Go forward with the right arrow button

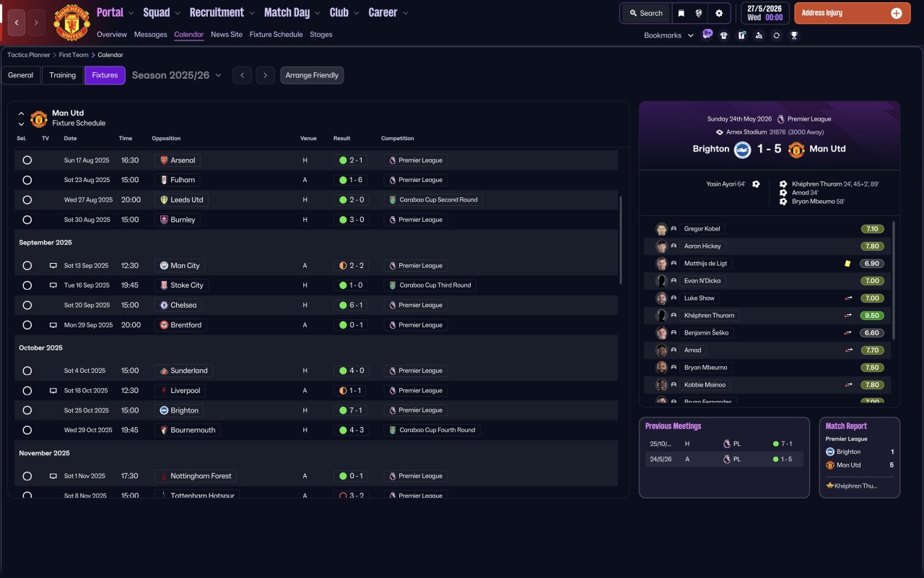pyautogui.click(x=36, y=22)
